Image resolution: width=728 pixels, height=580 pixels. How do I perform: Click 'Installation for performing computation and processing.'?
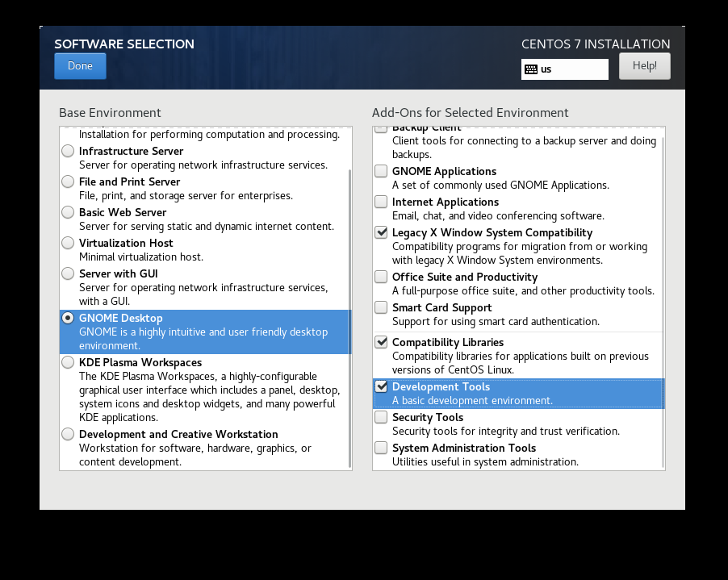pos(209,135)
